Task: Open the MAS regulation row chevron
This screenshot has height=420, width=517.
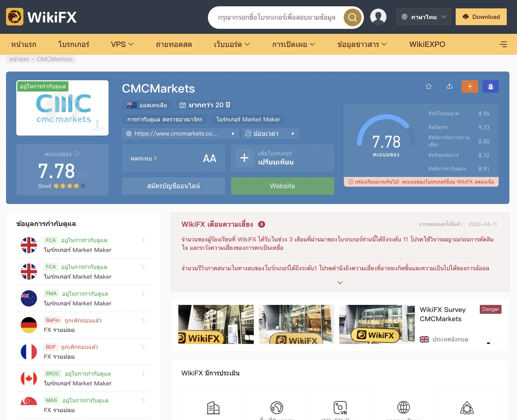Action: [x=143, y=400]
